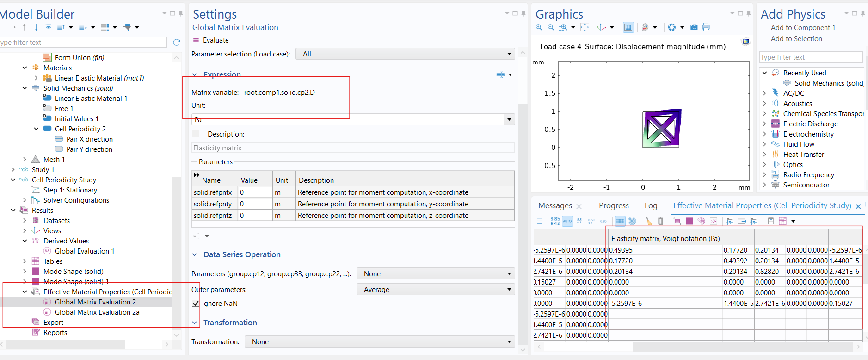Select Global Matrix Evaluation 2a in tree
This screenshot has width=868, height=360.
coord(97,312)
